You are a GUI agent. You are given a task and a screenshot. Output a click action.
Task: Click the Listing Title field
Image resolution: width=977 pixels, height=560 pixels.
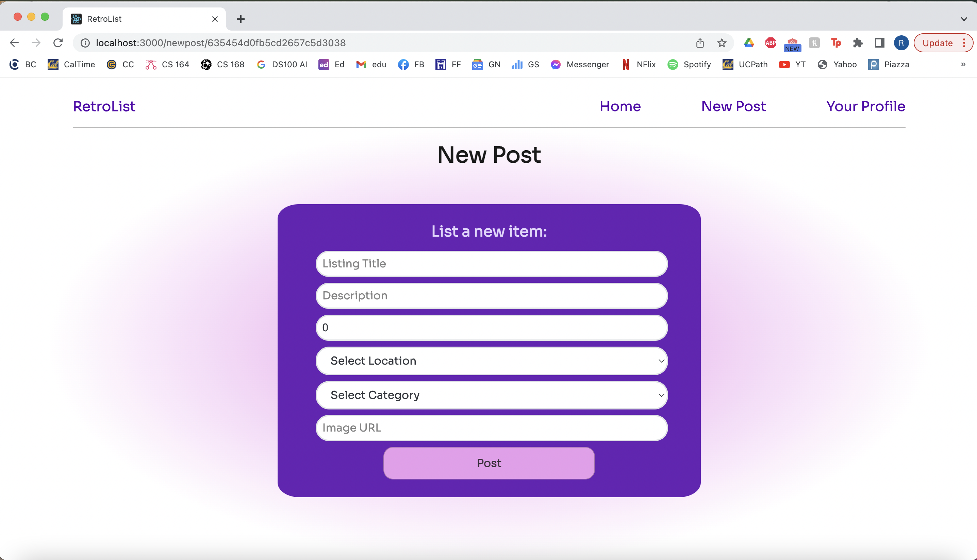491,263
